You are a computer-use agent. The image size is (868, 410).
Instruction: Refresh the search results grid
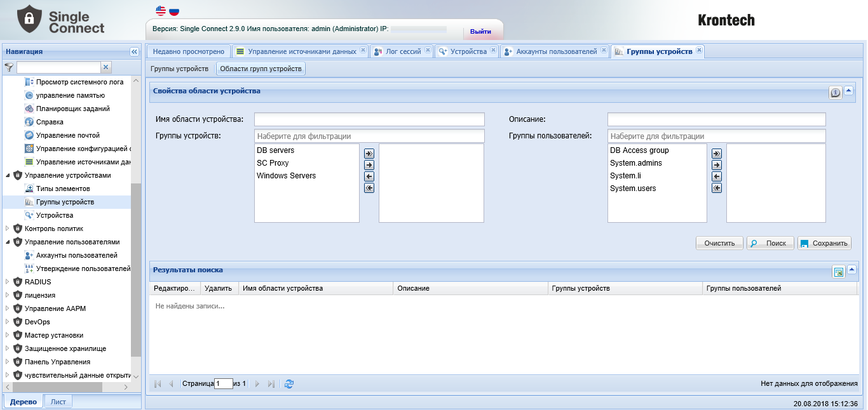point(289,384)
